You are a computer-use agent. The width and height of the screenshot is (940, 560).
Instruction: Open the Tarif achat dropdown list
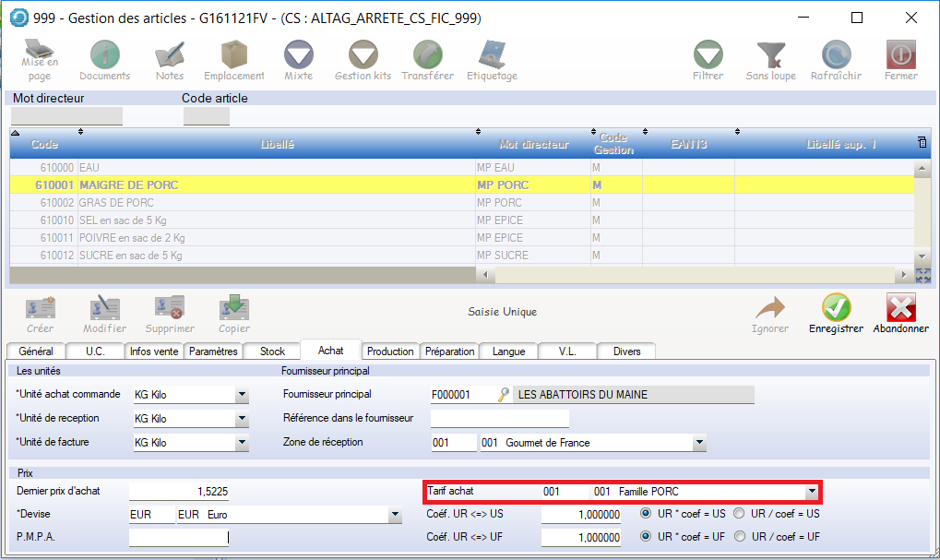[811, 492]
